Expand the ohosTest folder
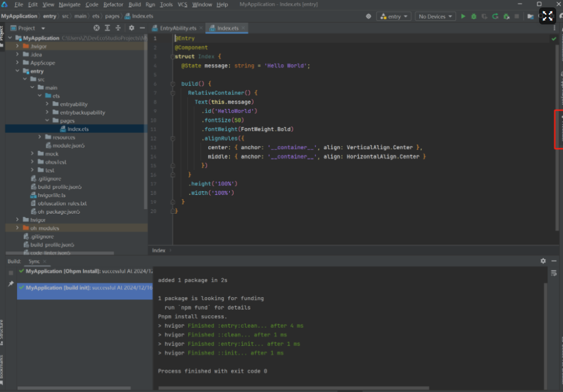The height and width of the screenshot is (392, 563). (x=32, y=162)
